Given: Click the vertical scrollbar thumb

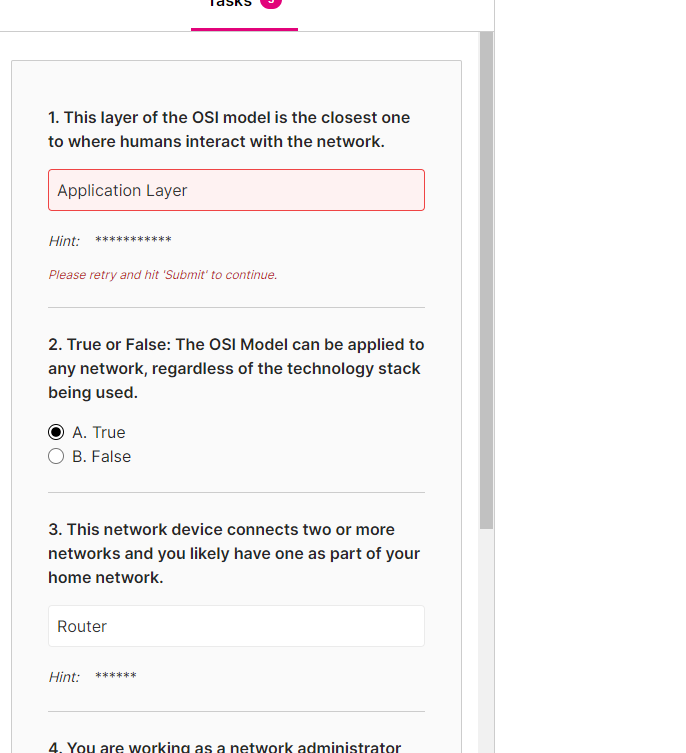Looking at the screenshot, I should [486, 280].
